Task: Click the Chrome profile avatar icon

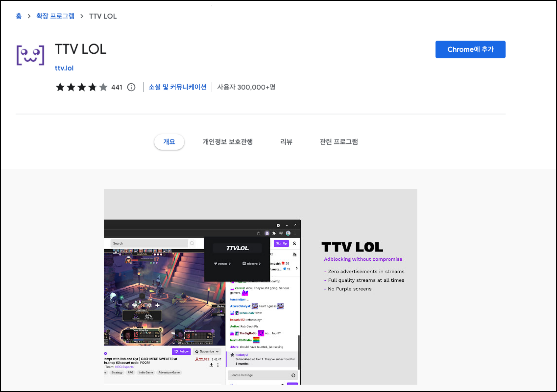Action: [288, 233]
